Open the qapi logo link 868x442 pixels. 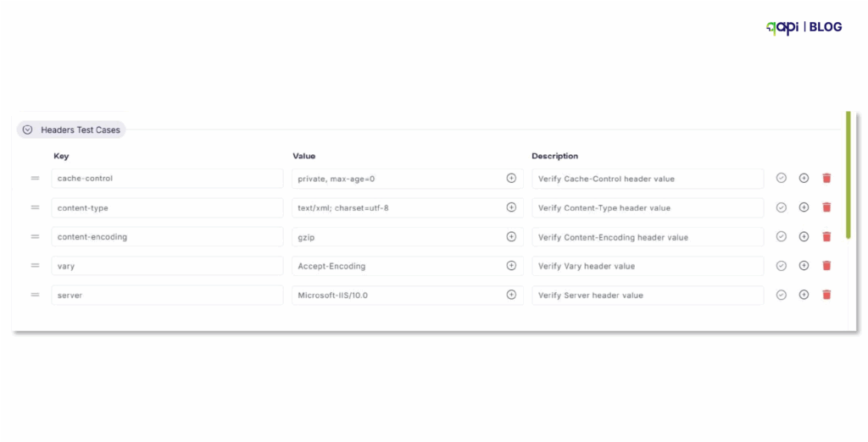tap(782, 28)
